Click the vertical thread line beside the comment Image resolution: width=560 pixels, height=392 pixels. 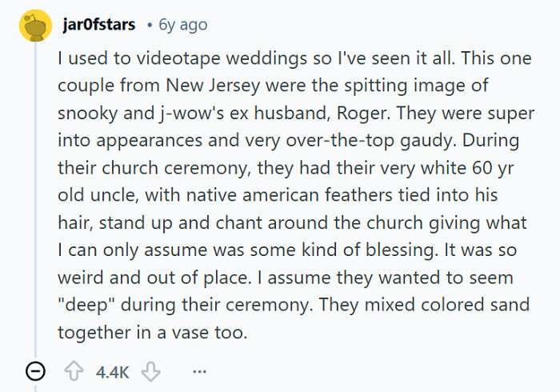(34, 200)
